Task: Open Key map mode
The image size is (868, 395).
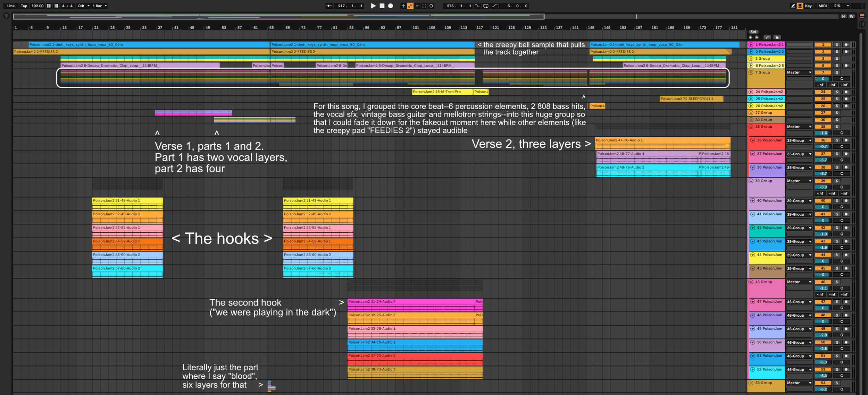Action: pos(808,6)
